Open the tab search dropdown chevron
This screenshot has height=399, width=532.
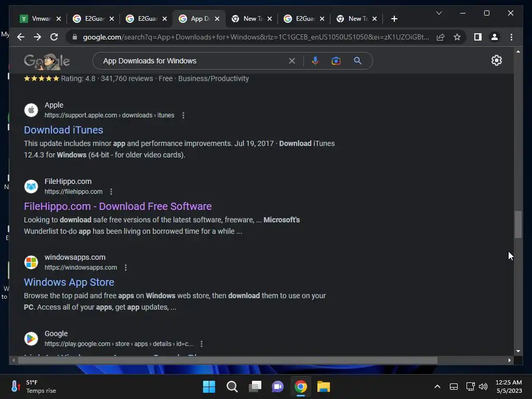pos(438,13)
